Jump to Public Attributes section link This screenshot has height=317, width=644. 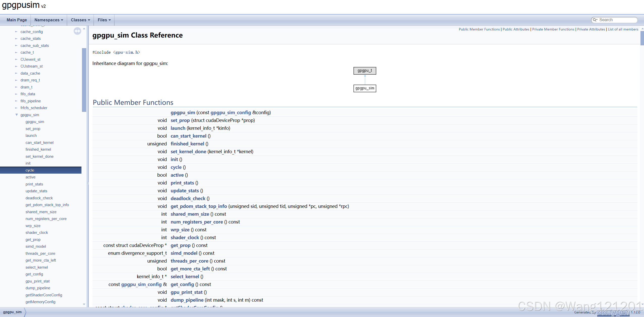tap(516, 29)
